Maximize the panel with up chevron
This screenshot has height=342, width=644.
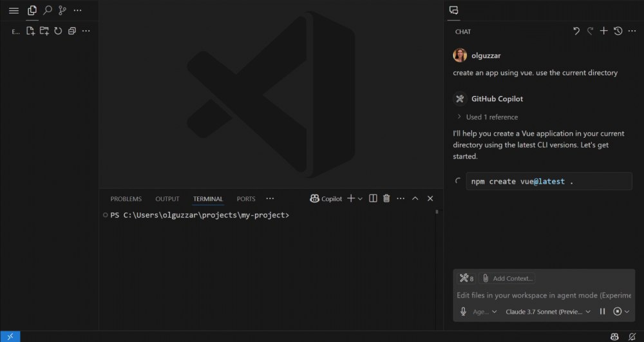click(415, 199)
